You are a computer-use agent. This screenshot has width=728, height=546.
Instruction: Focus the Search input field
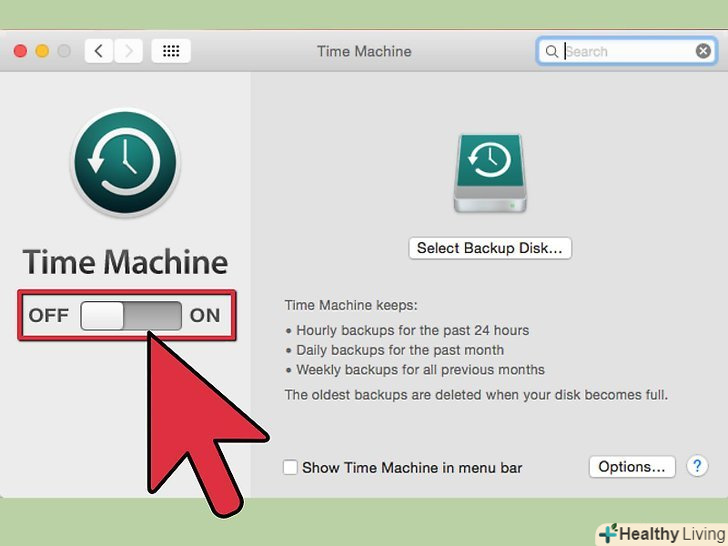pos(627,51)
